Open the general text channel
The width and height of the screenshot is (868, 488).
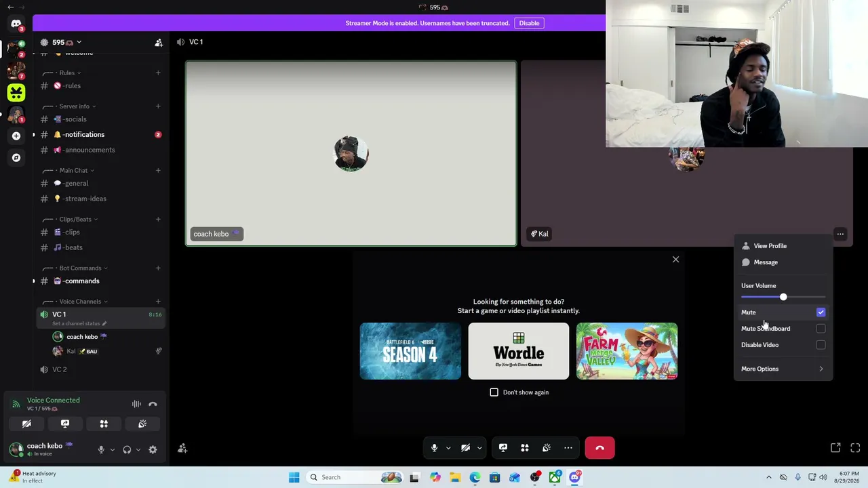coord(99,184)
